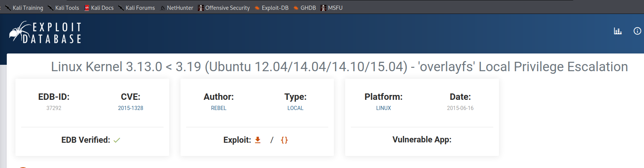Click the LOCAL exploit type link
644x168 pixels.
click(x=295, y=108)
